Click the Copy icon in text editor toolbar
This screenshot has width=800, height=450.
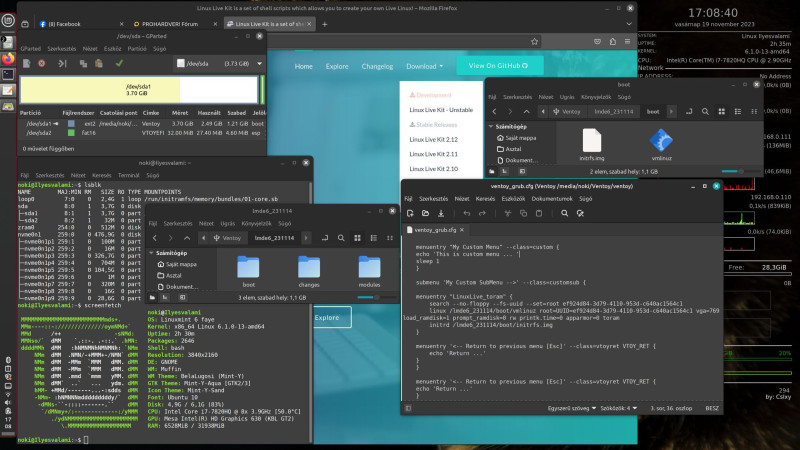tap(523, 213)
